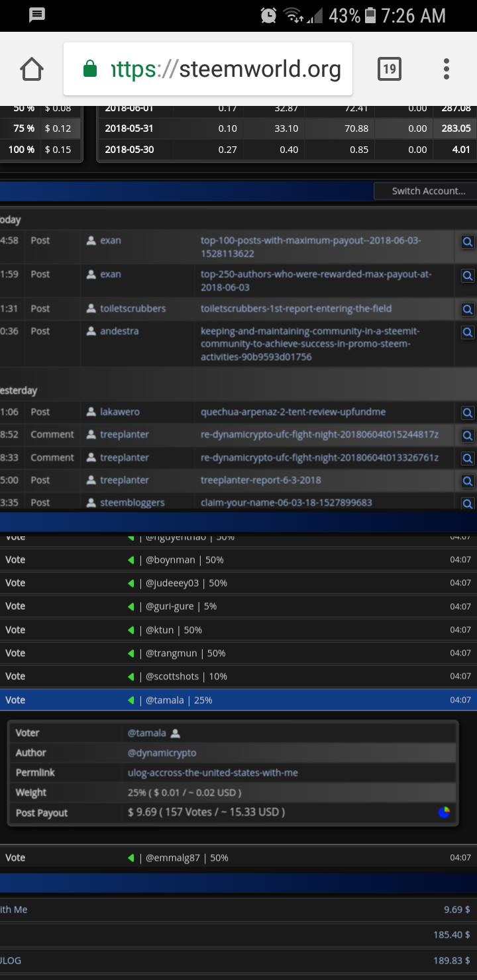Image resolution: width=477 pixels, height=980 pixels.
Task: Open the 5:00 treeplanter author name
Action: click(125, 480)
